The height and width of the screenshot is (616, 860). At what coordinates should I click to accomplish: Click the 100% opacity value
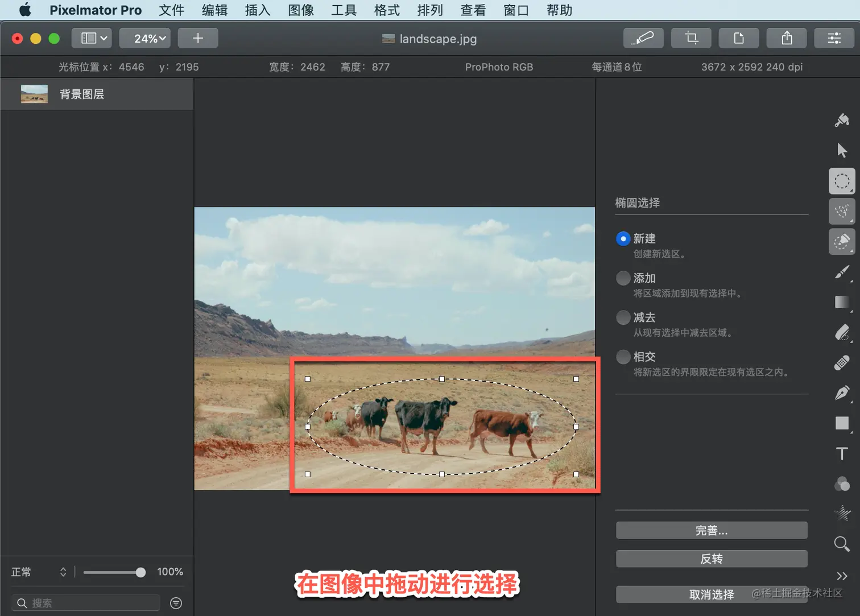pos(170,572)
